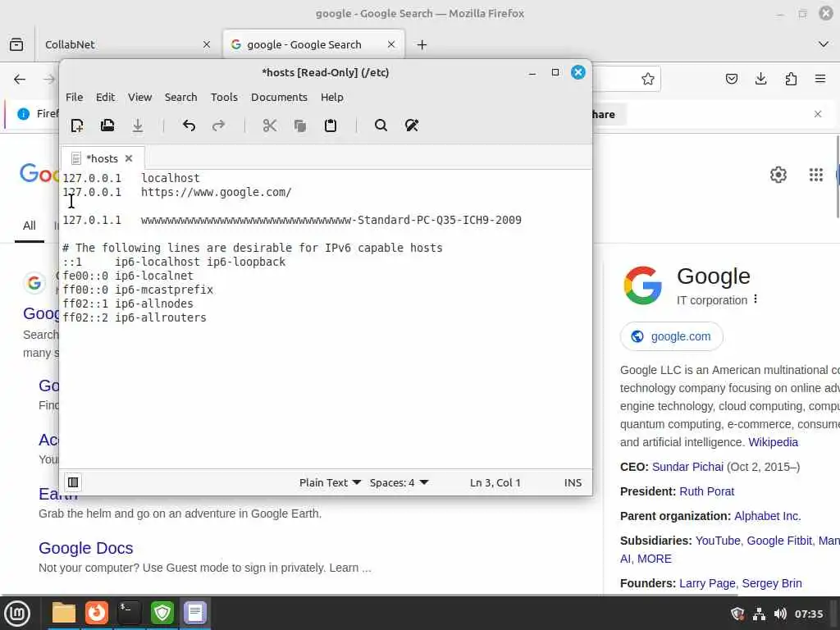Paste clipboard with the toolbar paste icon
Image resolution: width=840 pixels, height=630 pixels.
pos(331,126)
